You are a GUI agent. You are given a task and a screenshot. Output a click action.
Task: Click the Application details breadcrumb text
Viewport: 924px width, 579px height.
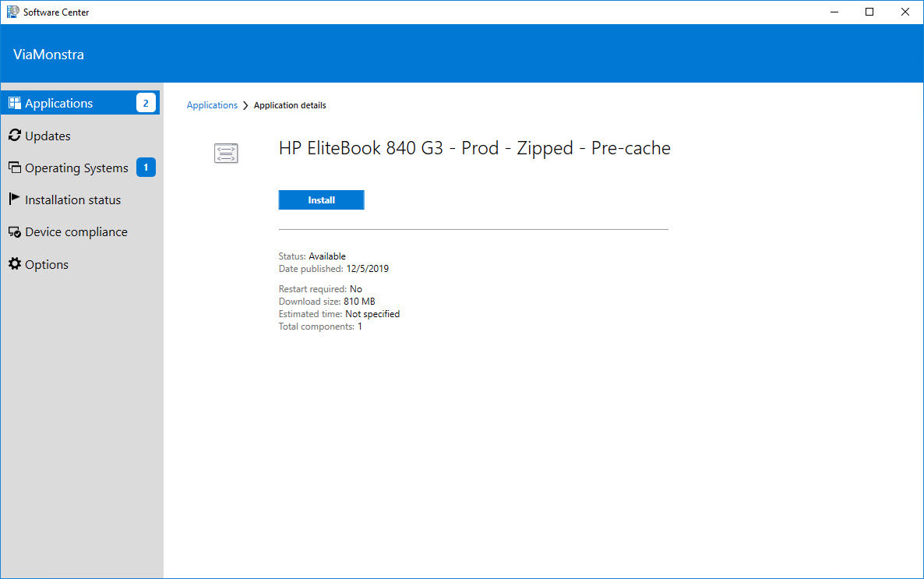pos(290,105)
